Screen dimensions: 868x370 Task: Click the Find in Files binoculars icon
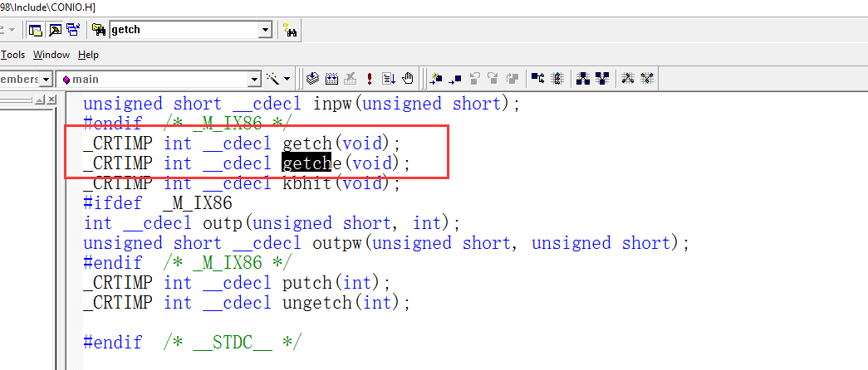click(x=99, y=30)
